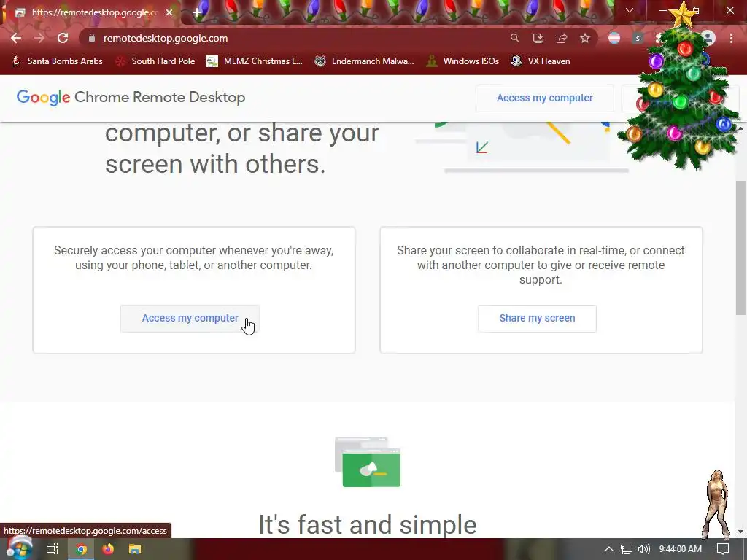The height and width of the screenshot is (560, 747).
Task: Share this page using the share icon
Action: [562, 38]
